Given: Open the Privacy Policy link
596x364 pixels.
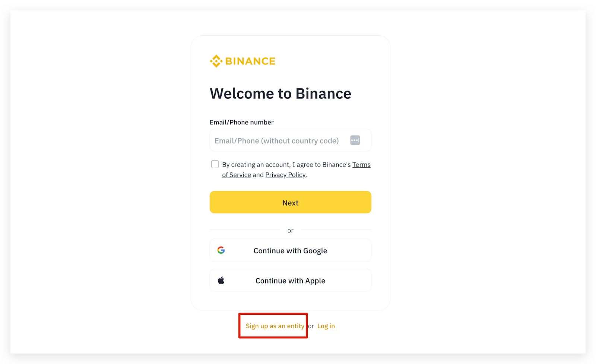Looking at the screenshot, I should tap(285, 175).
